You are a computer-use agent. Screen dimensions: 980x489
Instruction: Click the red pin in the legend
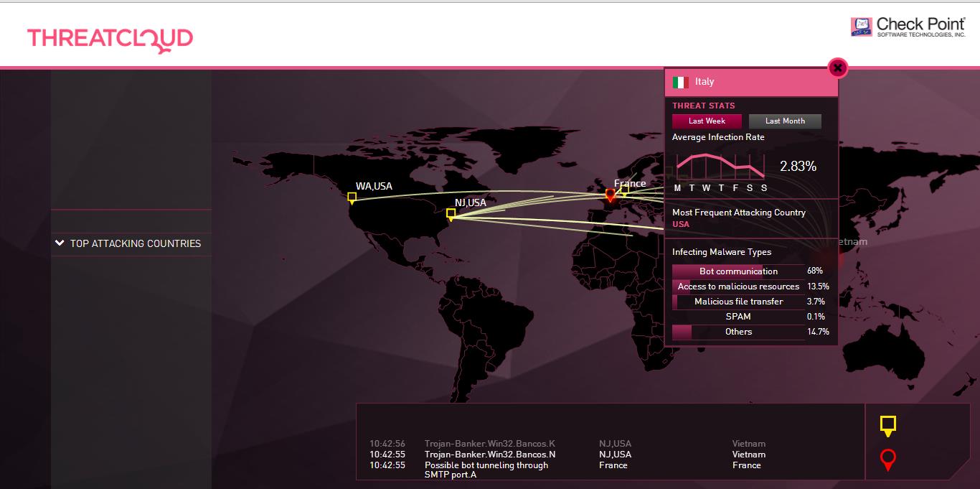pos(888,460)
